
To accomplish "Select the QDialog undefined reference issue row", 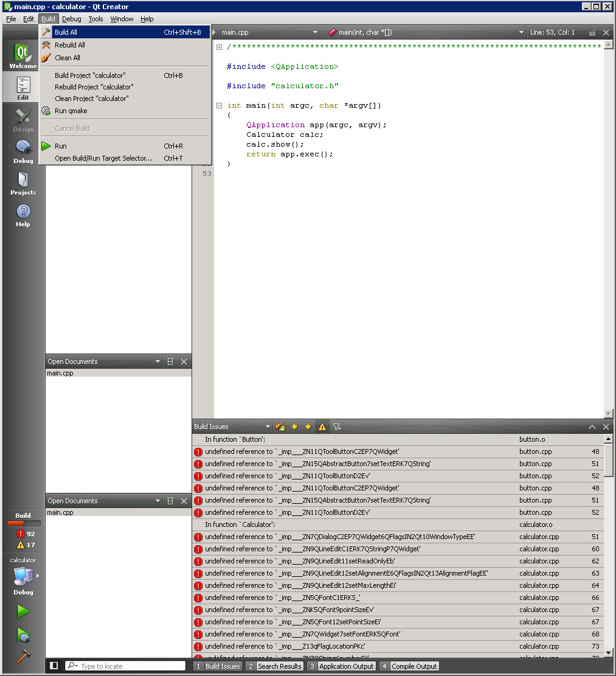I will (x=398, y=537).
